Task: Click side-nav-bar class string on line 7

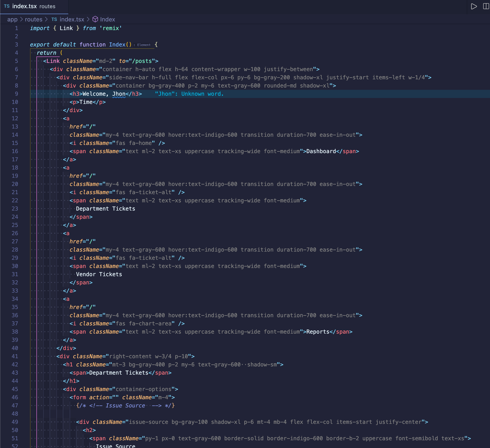Action: point(129,77)
